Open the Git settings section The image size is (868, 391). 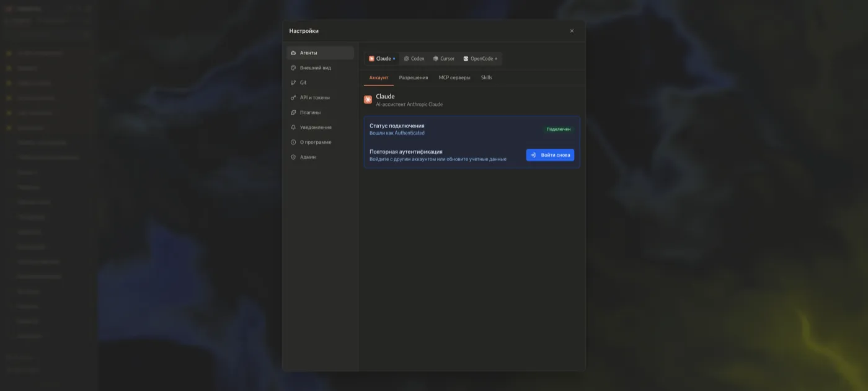pos(320,82)
